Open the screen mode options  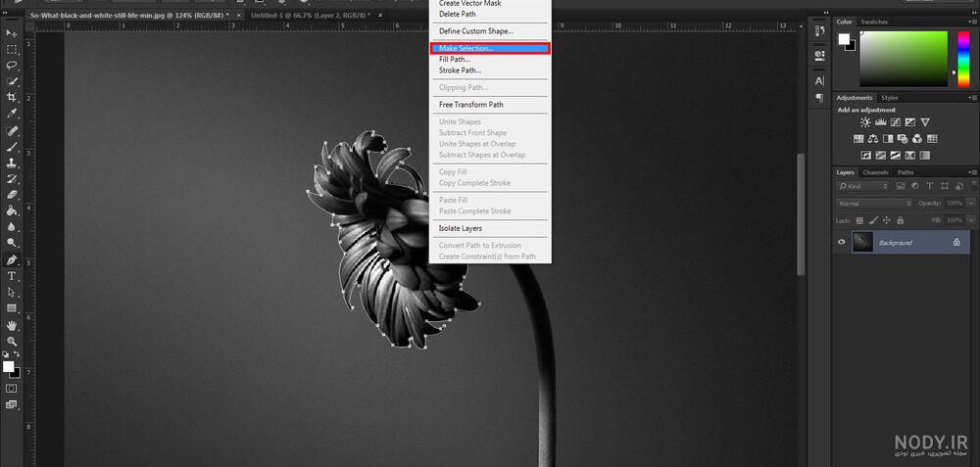[11, 404]
